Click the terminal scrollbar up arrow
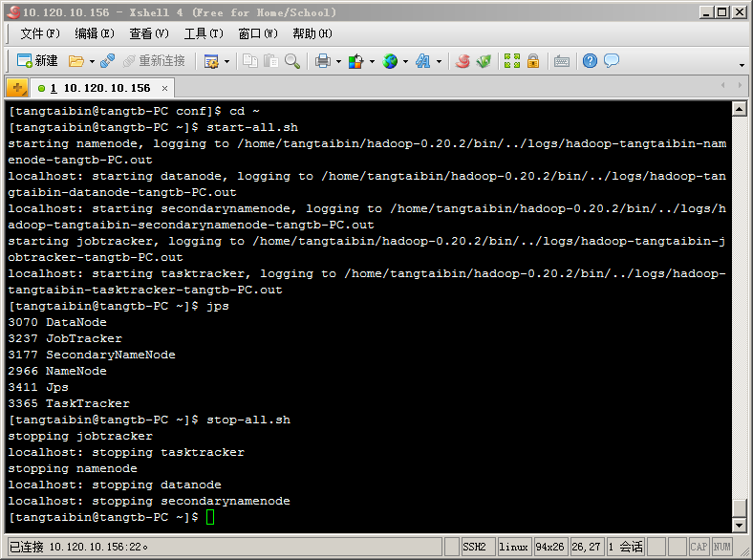Screen dimensions: 753x560 (x=740, y=110)
